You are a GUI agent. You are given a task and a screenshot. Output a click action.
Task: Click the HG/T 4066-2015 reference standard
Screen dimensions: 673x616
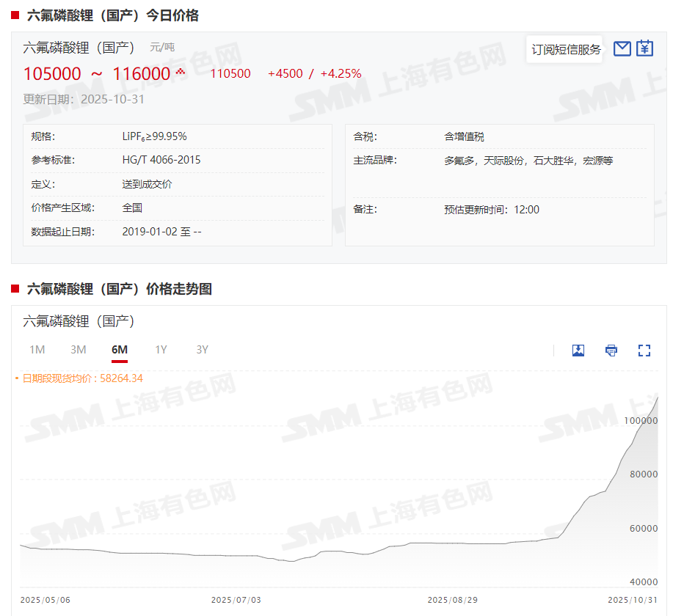coord(161,160)
